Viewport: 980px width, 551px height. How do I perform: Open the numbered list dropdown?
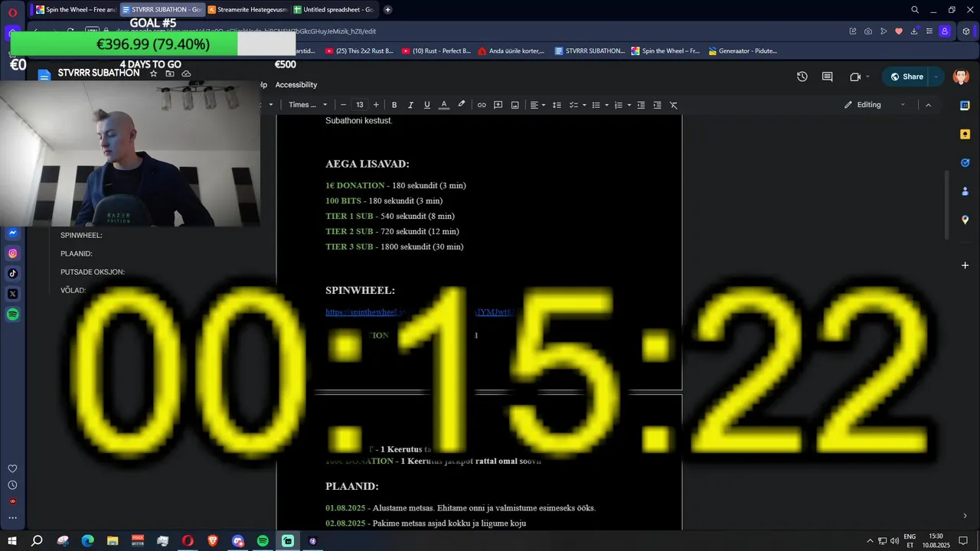pyautogui.click(x=622, y=105)
